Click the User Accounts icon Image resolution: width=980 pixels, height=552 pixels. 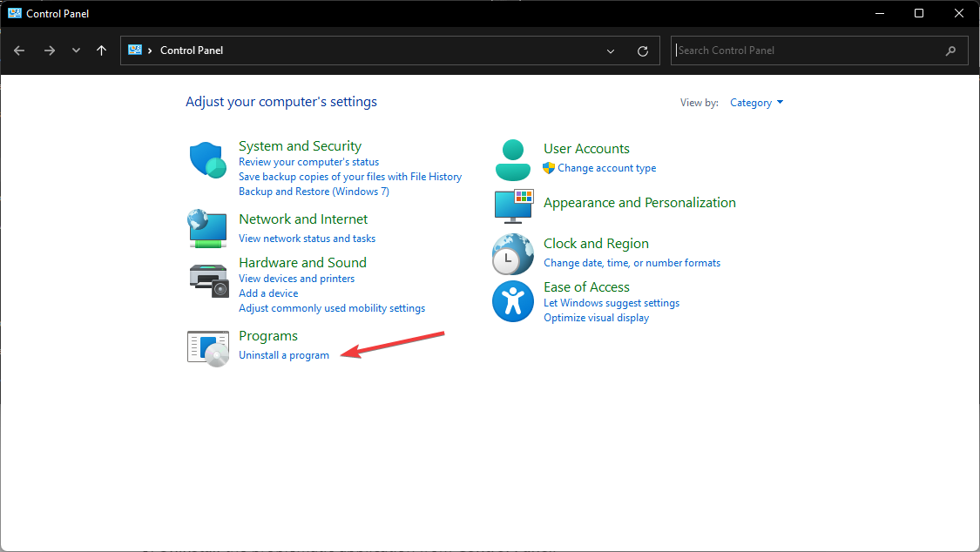pos(512,158)
